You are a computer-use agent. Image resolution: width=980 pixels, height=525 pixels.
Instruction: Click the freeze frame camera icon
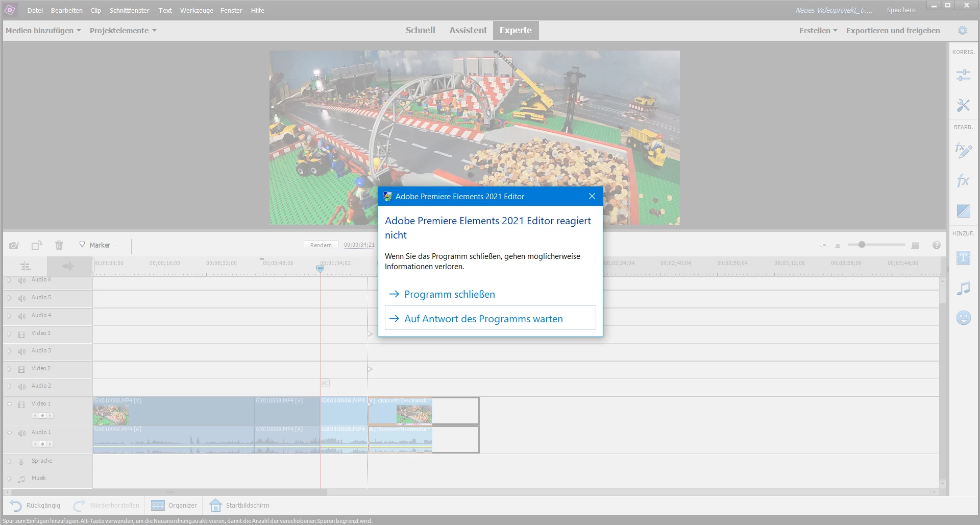(14, 245)
